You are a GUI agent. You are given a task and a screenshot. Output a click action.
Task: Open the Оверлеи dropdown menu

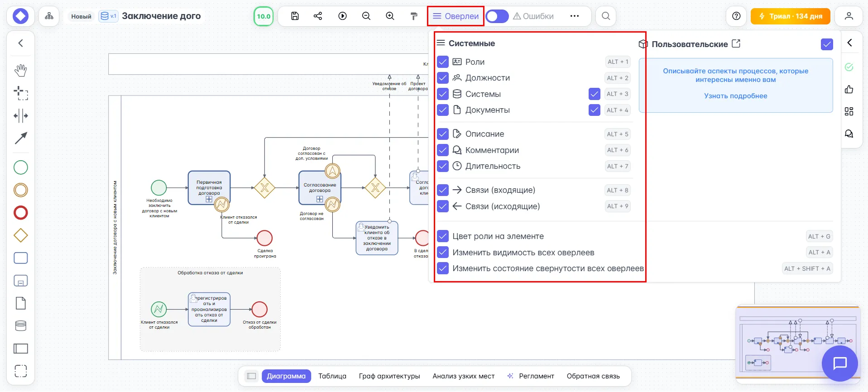(456, 16)
